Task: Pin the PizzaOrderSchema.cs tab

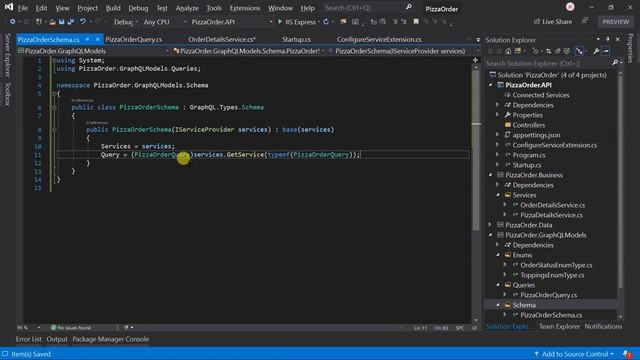Action: tap(87, 39)
